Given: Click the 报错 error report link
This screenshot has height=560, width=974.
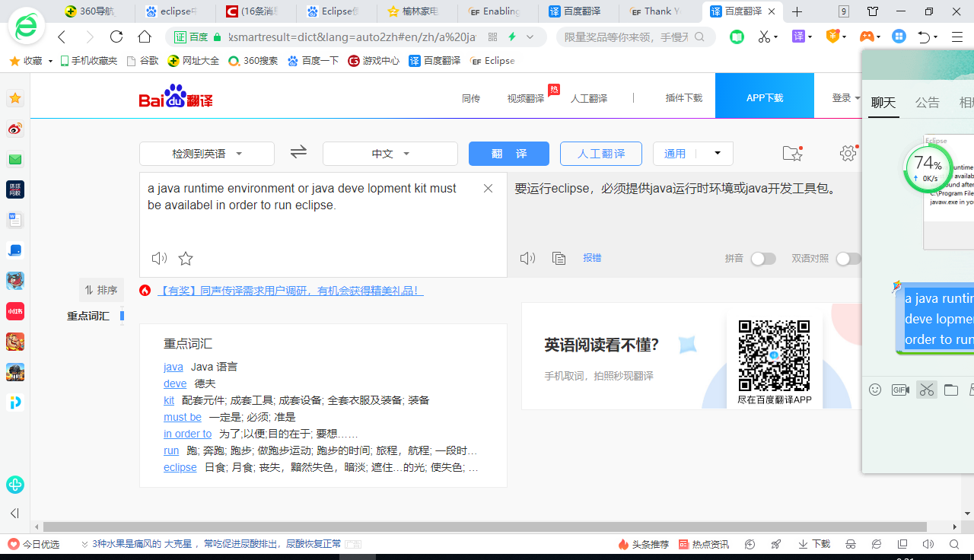Looking at the screenshot, I should coord(593,258).
